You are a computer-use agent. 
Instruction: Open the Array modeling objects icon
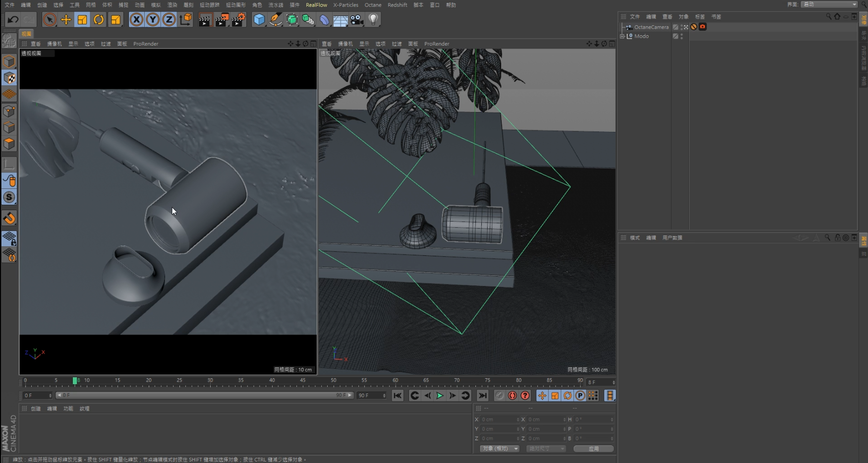308,20
